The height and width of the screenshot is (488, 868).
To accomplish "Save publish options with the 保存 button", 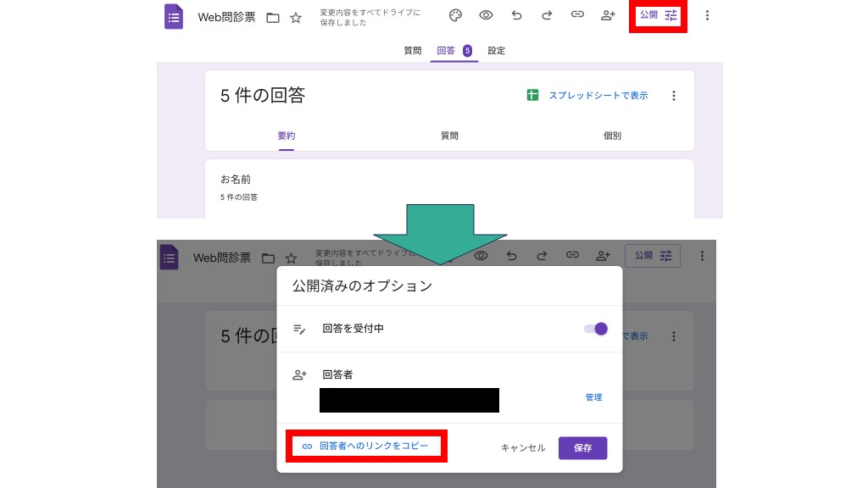I will tap(582, 448).
